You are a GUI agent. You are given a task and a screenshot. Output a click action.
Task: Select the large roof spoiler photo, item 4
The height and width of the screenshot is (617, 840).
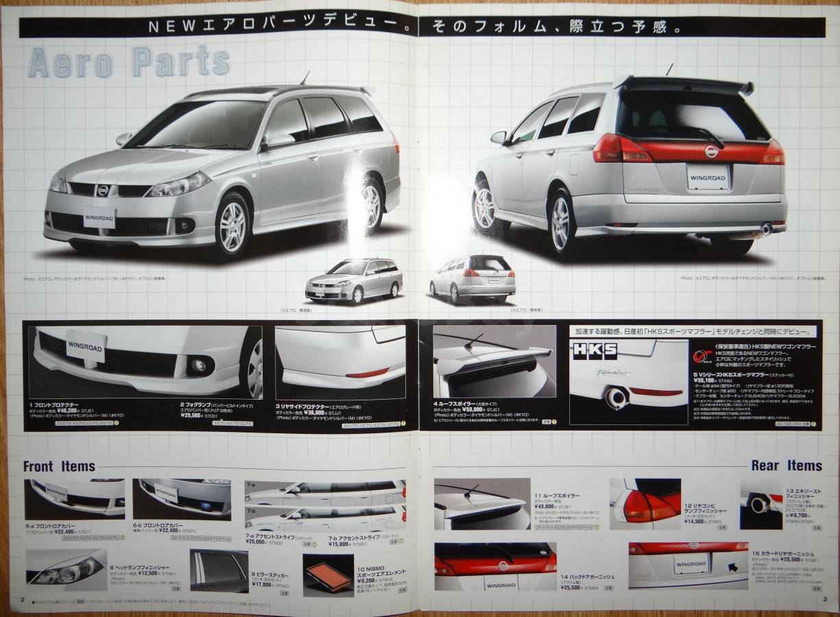point(494,361)
